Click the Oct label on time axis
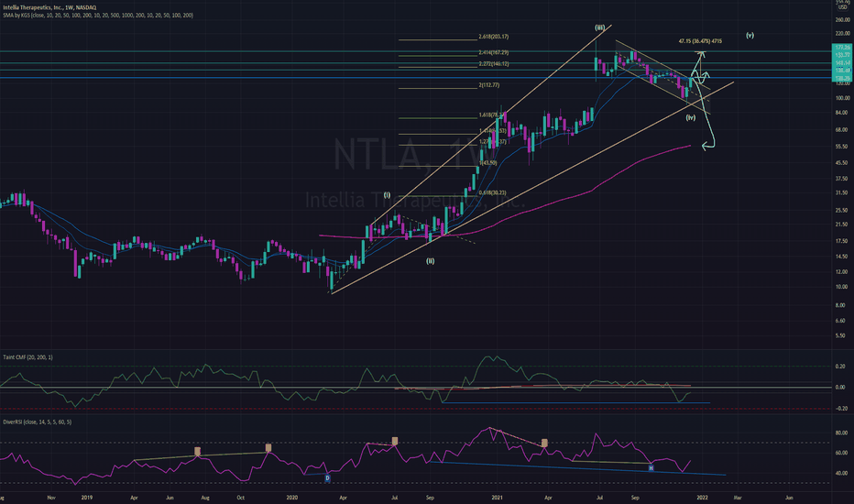 click(x=240, y=498)
